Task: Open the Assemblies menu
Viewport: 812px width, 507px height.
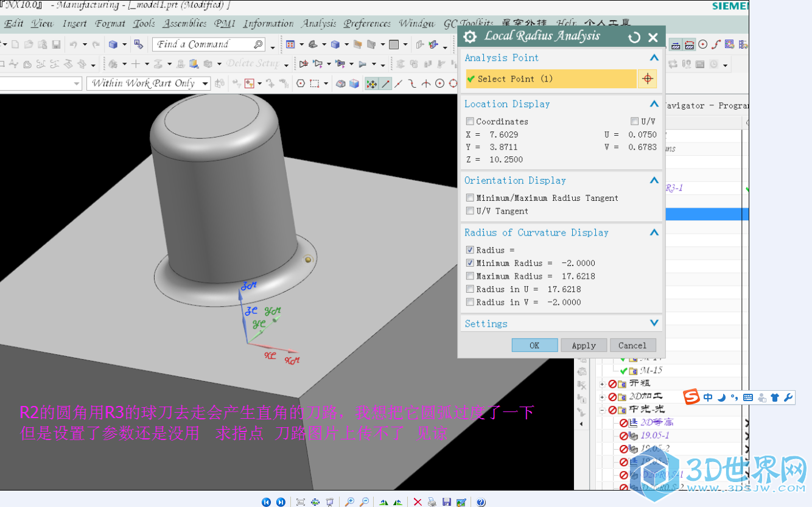Action: pos(185,24)
